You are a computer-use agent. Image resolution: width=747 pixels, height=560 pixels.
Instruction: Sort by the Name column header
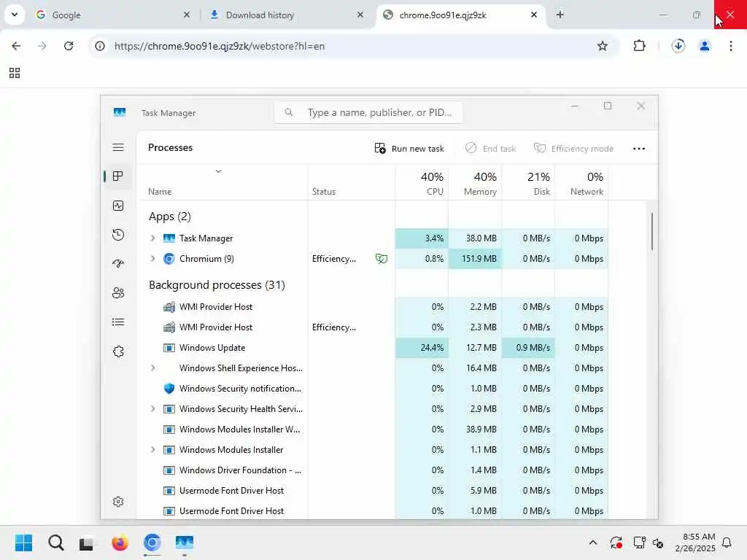click(x=222, y=183)
